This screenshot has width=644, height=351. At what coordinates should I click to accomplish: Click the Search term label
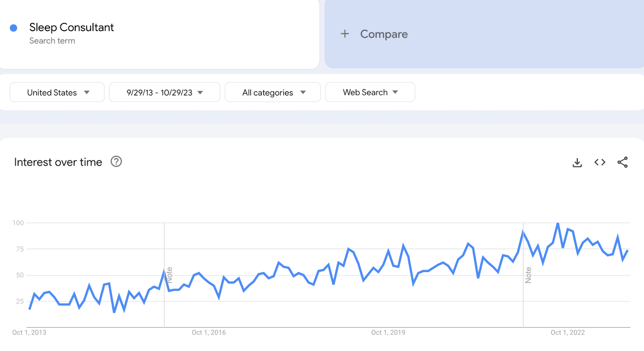(52, 41)
